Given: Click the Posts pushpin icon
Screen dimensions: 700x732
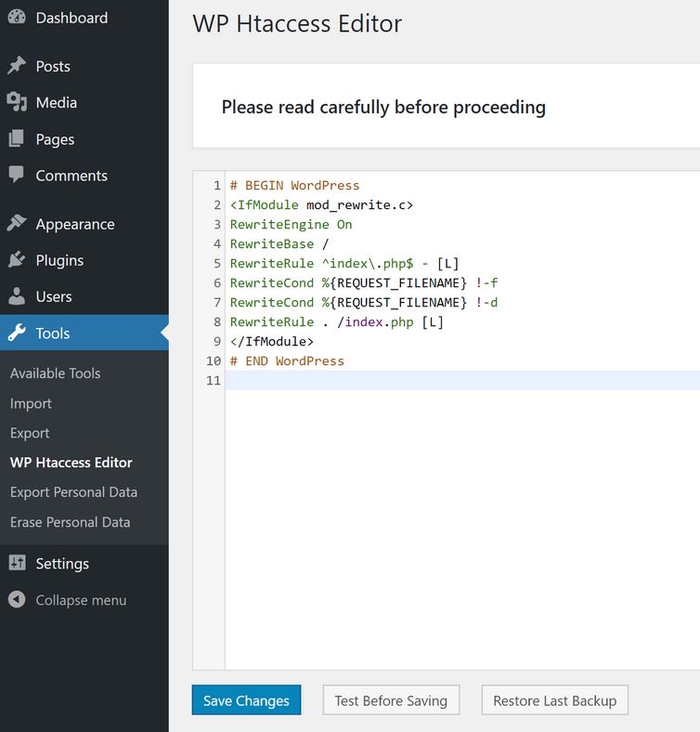Looking at the screenshot, I should pyautogui.click(x=17, y=65).
